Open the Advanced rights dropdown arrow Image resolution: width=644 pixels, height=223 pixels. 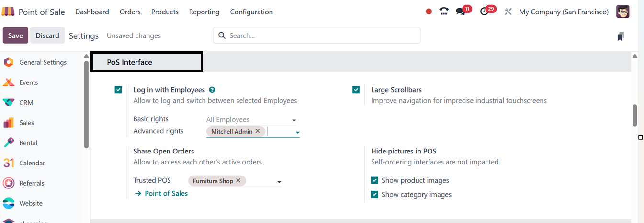coord(297,132)
